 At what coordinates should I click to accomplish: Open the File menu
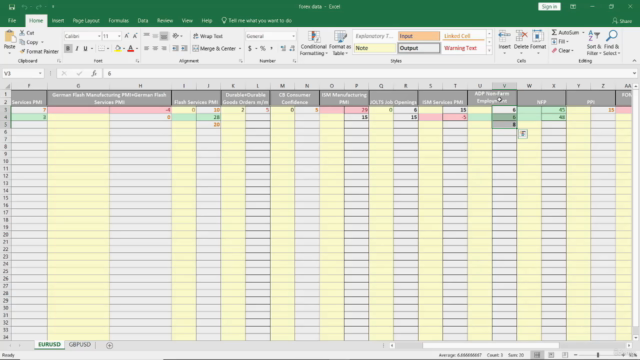(12, 20)
